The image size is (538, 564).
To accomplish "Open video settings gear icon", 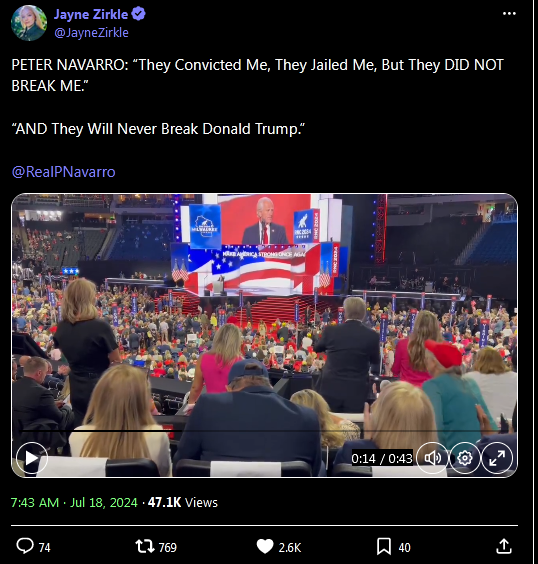I will [465, 458].
